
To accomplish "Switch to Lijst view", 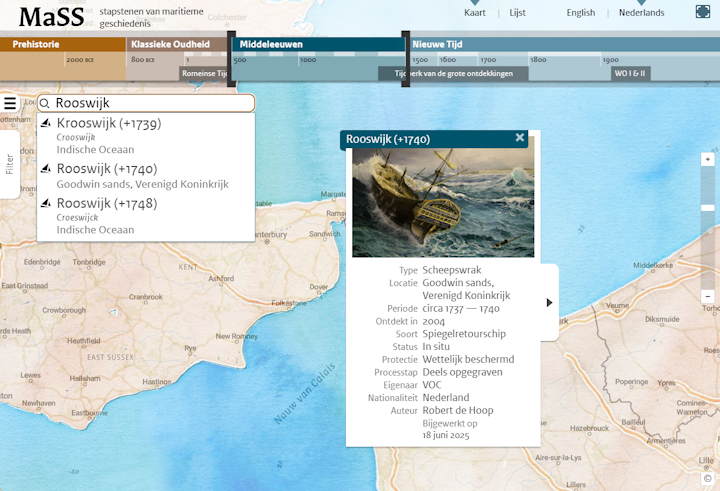I will [517, 13].
